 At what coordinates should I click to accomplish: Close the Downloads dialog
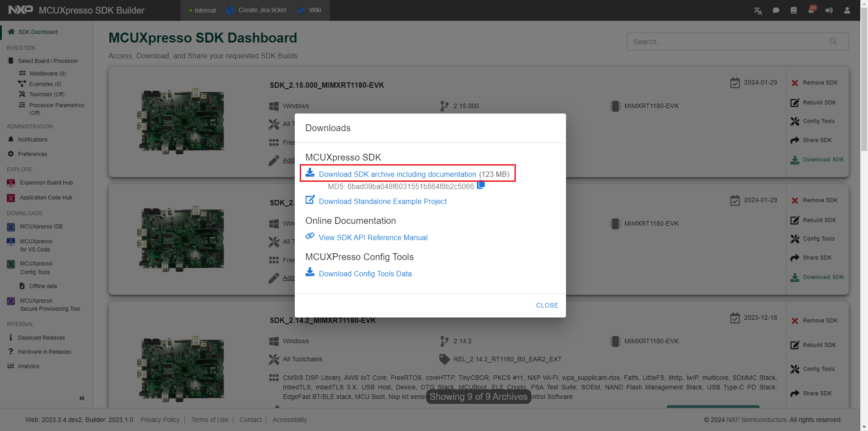click(x=547, y=305)
